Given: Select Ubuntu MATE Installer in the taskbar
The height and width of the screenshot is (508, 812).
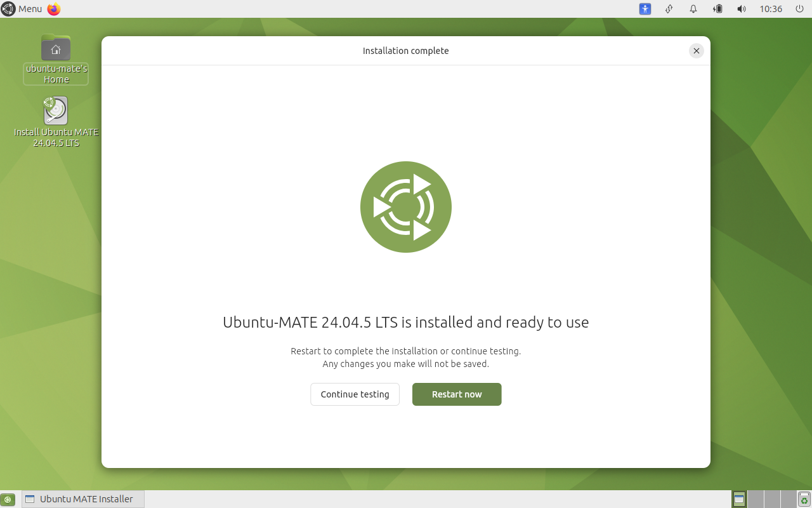Looking at the screenshot, I should click(x=83, y=499).
